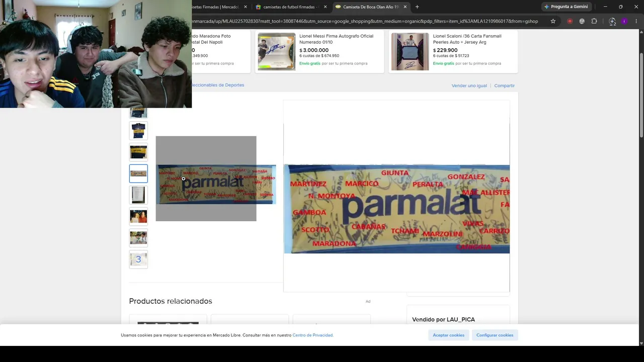Open the purple Chrome profile avatar
This screenshot has width=644, height=362.
[x=624, y=21]
